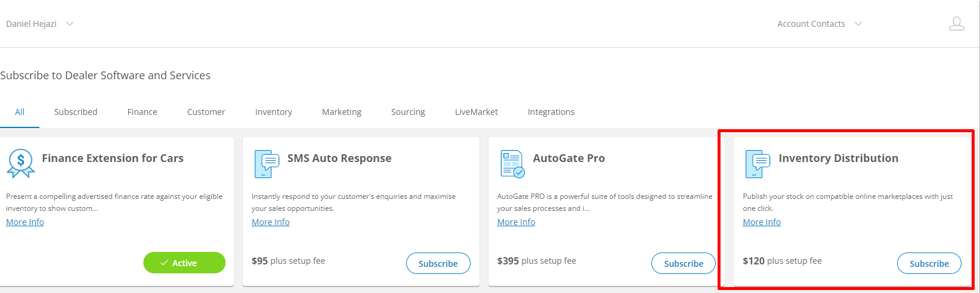The image size is (980, 293).
Task: Subscribe to SMS Auto Response
Action: click(438, 263)
